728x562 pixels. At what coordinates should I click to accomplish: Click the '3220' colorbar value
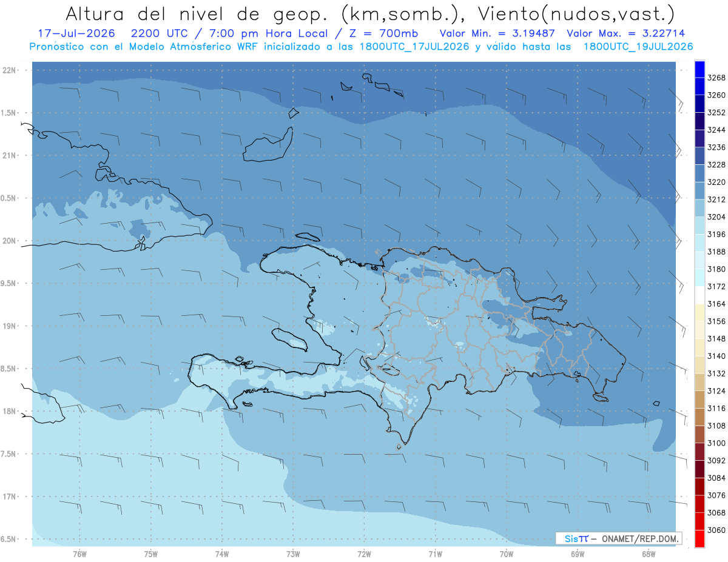pos(716,182)
